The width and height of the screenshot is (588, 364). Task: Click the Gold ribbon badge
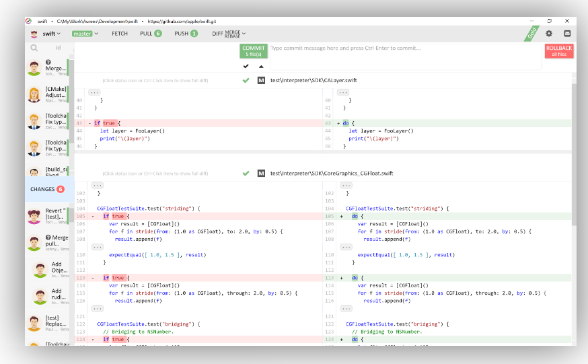pos(531,34)
